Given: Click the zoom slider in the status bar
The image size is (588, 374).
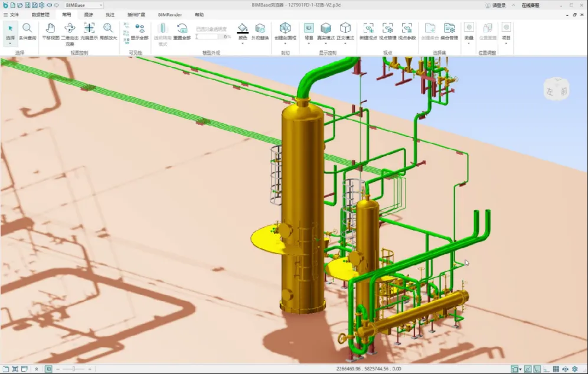Looking at the screenshot, I should (74, 369).
